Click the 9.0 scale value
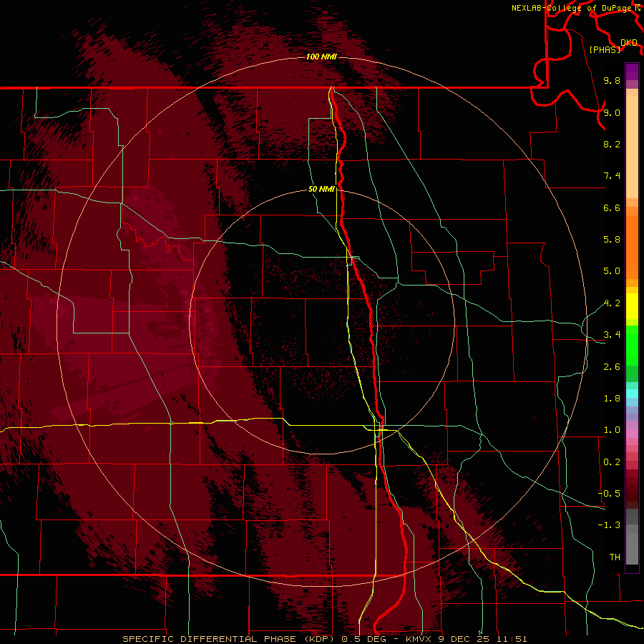This screenshot has width=644, height=644. click(x=612, y=112)
